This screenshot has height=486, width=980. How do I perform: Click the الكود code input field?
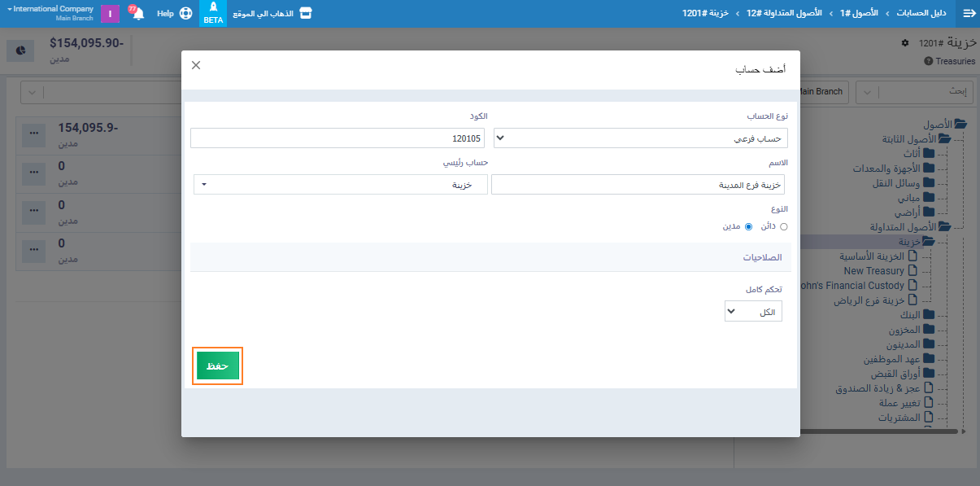pyautogui.click(x=338, y=138)
